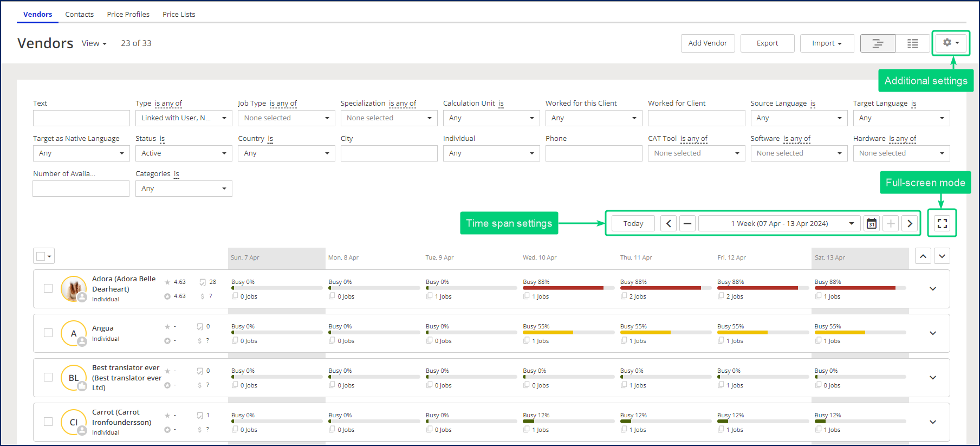The image size is (980, 446).
Task: Expand all vendor rows with down chevron
Action: pos(942,256)
